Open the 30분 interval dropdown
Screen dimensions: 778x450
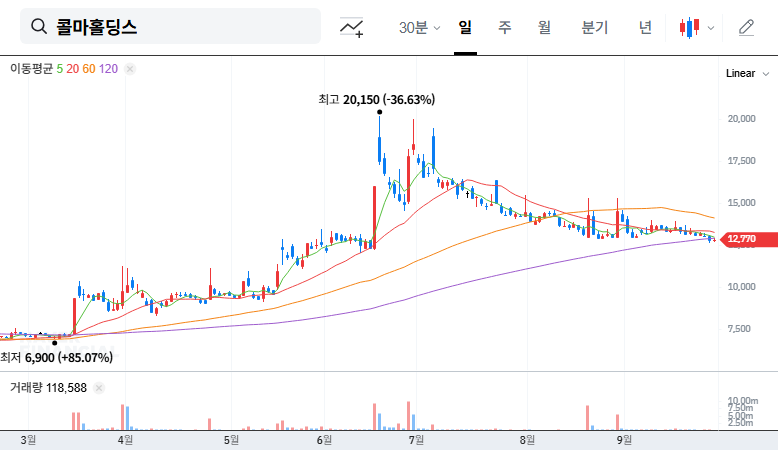point(419,27)
